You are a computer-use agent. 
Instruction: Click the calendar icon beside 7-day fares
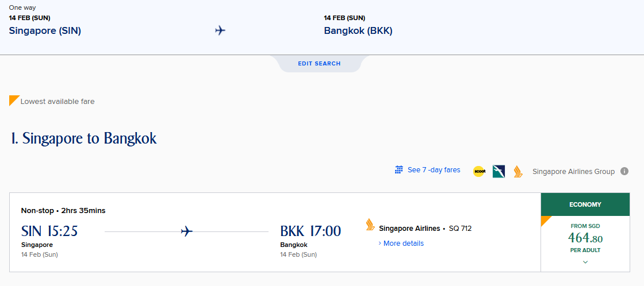(398, 170)
